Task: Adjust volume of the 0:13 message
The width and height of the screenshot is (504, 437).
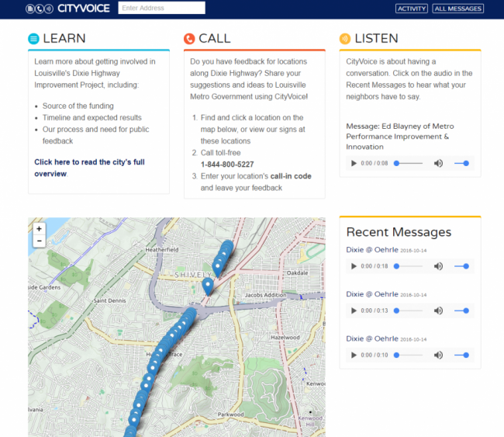Action: [461, 310]
